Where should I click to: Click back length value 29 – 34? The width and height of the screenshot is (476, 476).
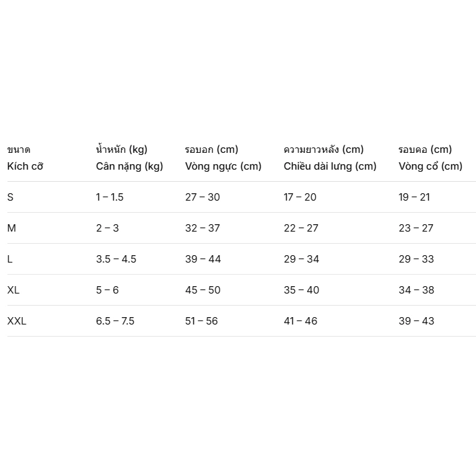[302, 259]
